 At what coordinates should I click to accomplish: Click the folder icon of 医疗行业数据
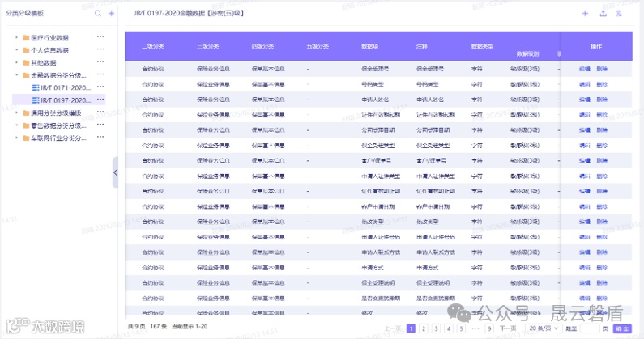click(26, 38)
